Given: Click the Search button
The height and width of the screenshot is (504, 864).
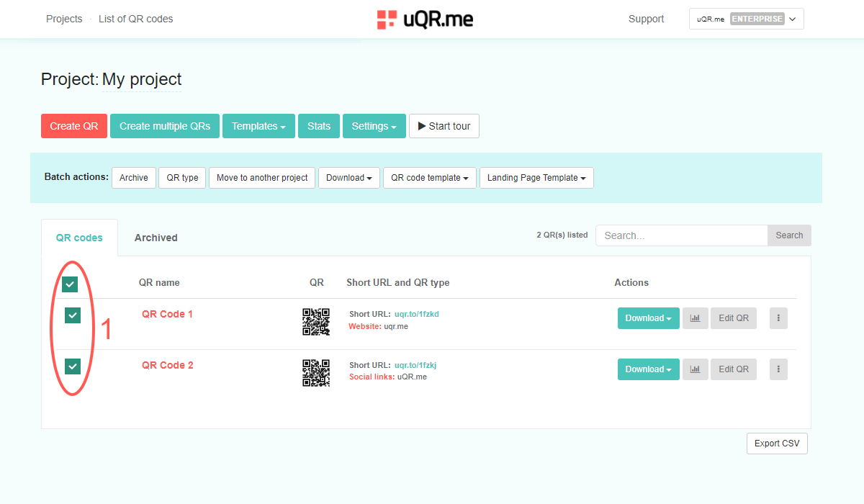Looking at the screenshot, I should [789, 235].
